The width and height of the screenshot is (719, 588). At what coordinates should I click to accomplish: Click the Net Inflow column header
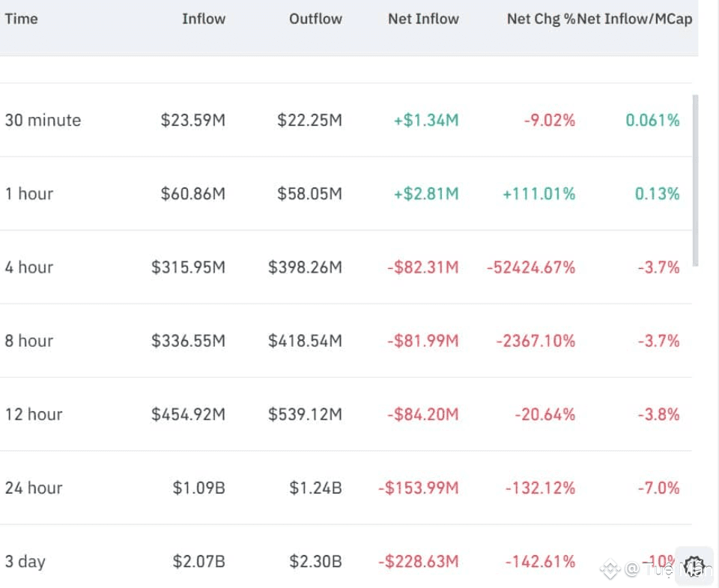coord(423,19)
